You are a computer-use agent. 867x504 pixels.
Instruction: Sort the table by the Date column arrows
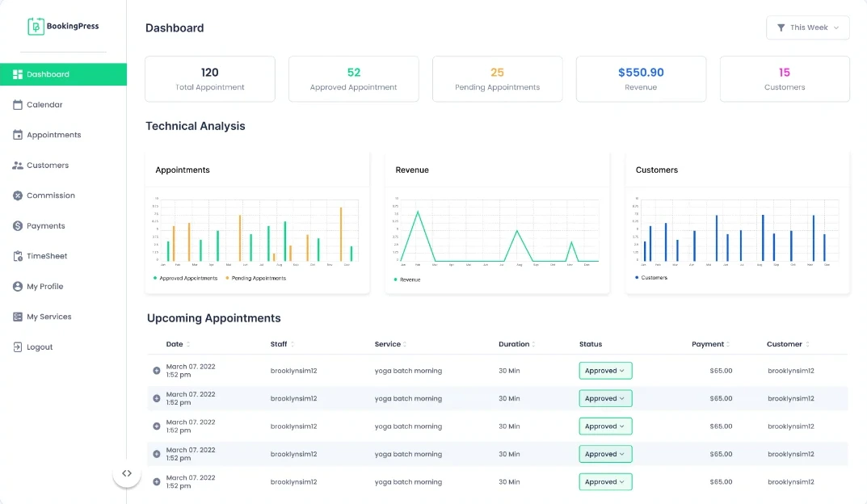(x=188, y=344)
